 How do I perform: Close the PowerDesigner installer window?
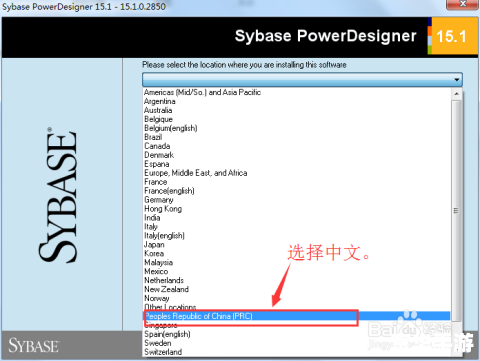point(462,4)
